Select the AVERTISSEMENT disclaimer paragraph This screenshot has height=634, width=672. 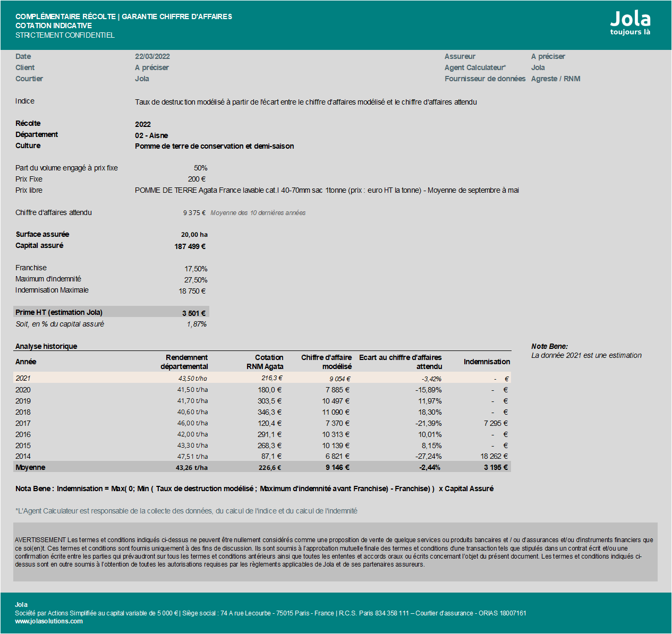[335, 552]
